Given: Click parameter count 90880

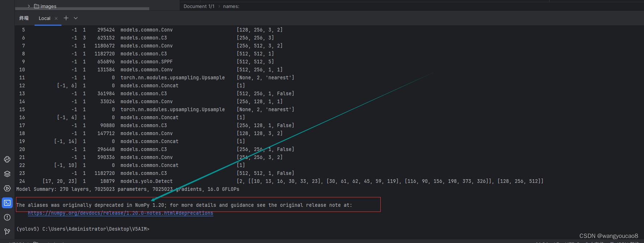Looking at the screenshot, I should 108,125.
